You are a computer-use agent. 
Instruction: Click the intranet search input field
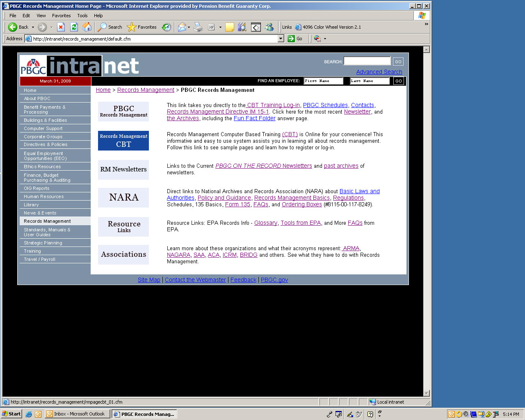pyautogui.click(x=367, y=61)
